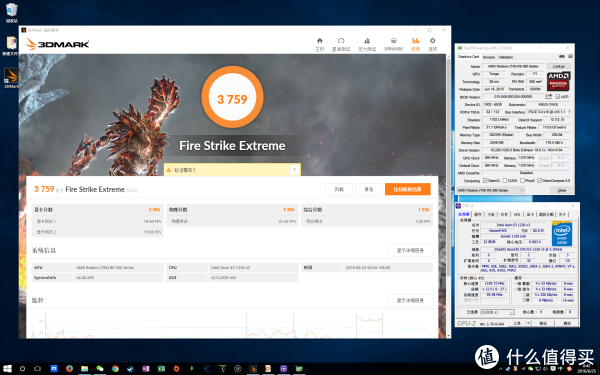This screenshot has height=375, width=600.
Task: Click the save button beside the Fire Strike Extreme score
Action: tap(368, 189)
